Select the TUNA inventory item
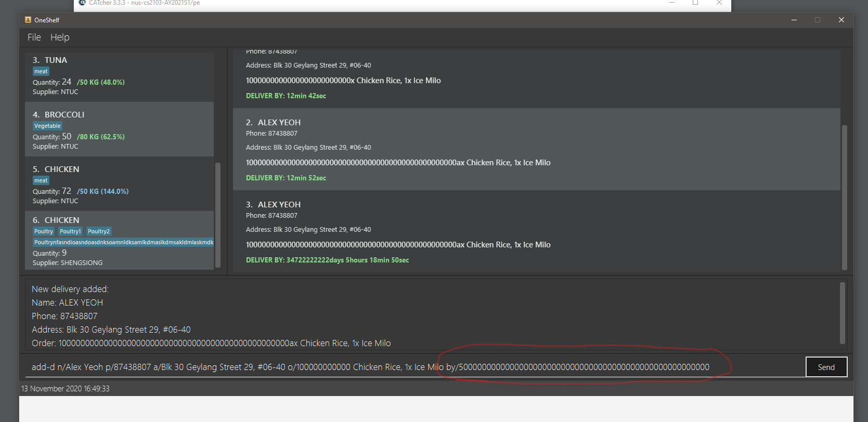868x422 pixels. (119, 76)
